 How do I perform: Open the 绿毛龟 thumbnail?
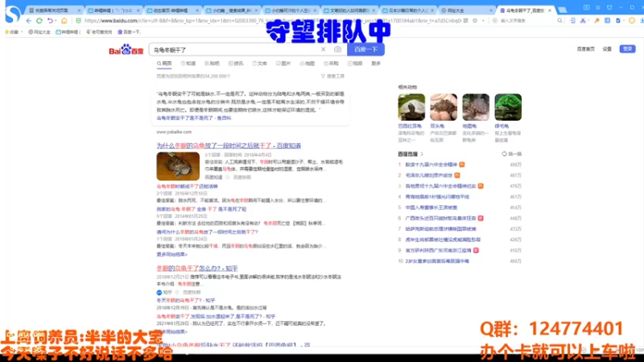pos(508,107)
